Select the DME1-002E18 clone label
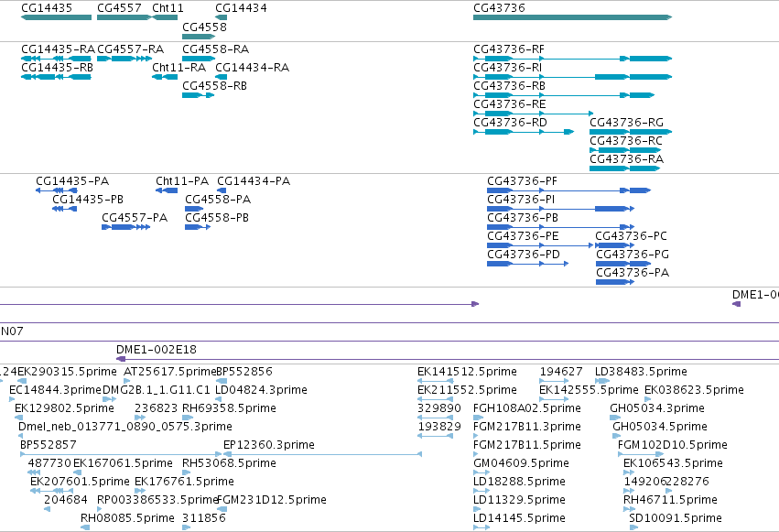This screenshot has width=779, height=532. click(x=157, y=350)
